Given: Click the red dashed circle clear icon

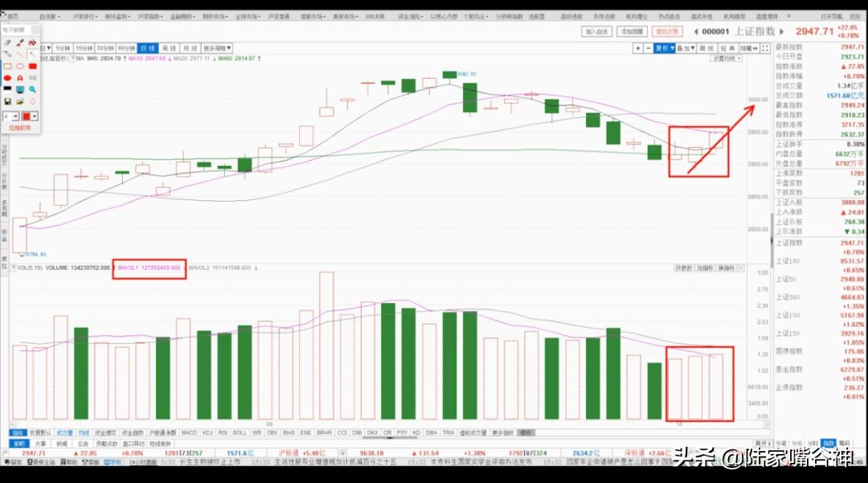Looking at the screenshot, I should pos(32,101).
